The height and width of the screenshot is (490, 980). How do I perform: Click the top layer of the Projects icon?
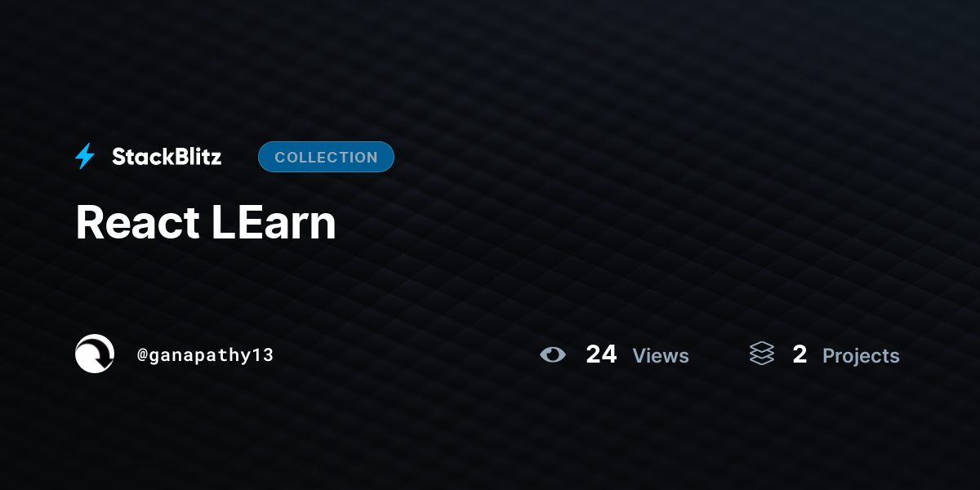coord(761,347)
